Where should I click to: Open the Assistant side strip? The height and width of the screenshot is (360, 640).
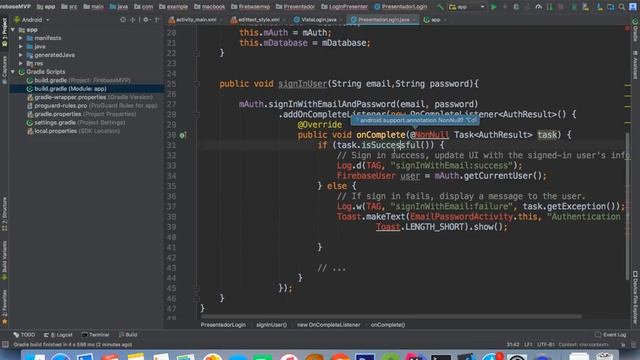[635, 64]
